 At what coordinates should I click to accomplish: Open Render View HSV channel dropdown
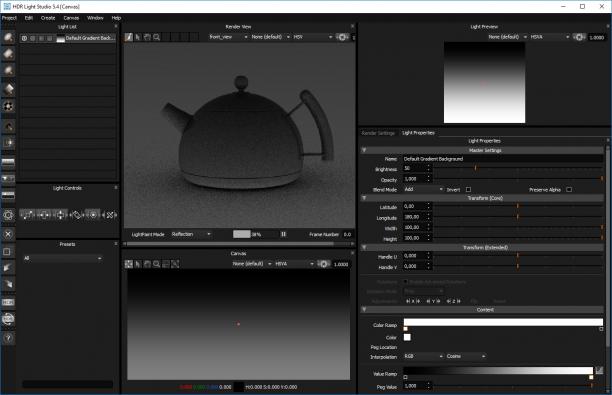click(313, 37)
